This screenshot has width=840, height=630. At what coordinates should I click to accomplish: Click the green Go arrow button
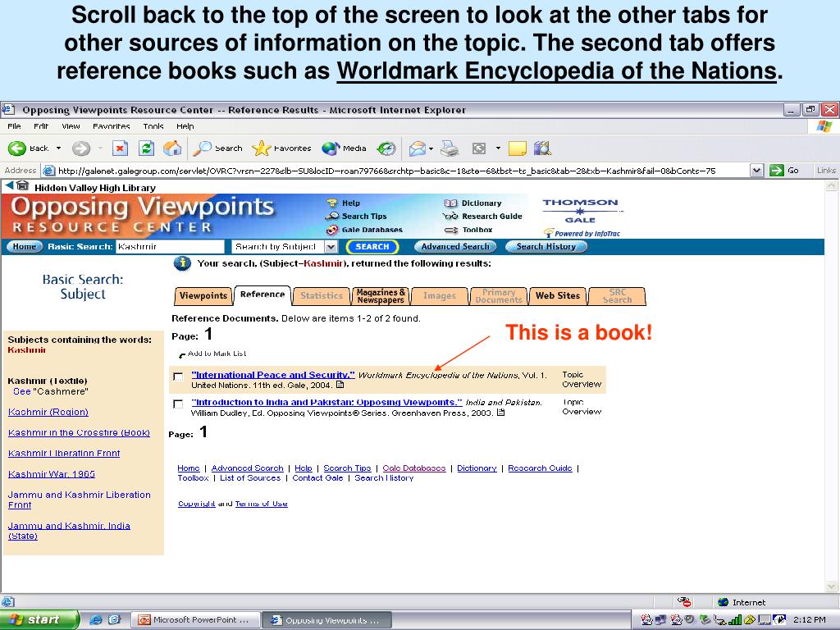784,171
